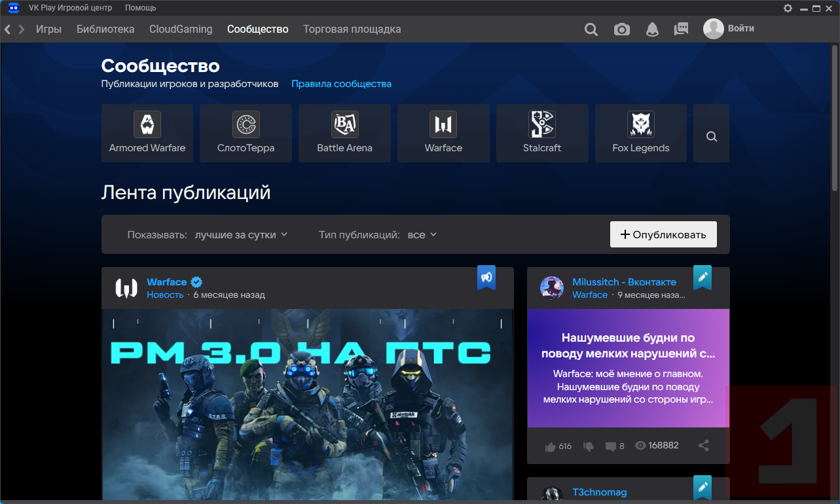Viewport: 840px width, 504px height.
Task: Open settings gear in title bar
Action: tap(788, 8)
